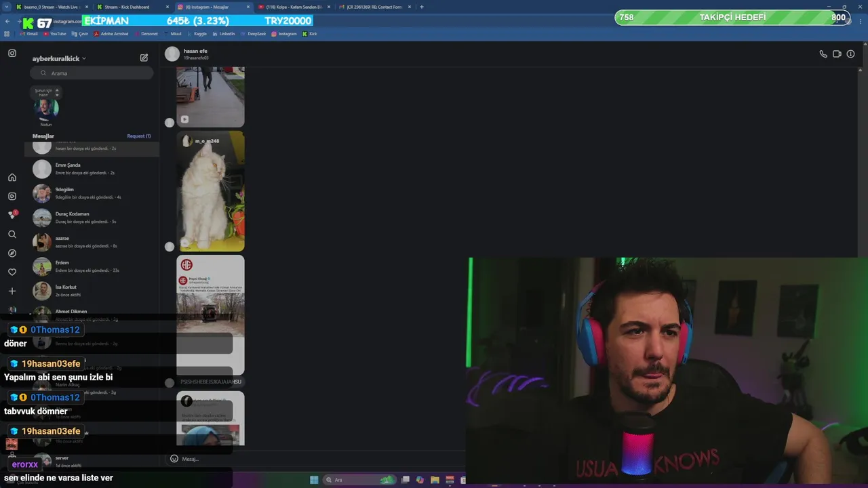Open the server conversation
868x488 pixels.
92,462
